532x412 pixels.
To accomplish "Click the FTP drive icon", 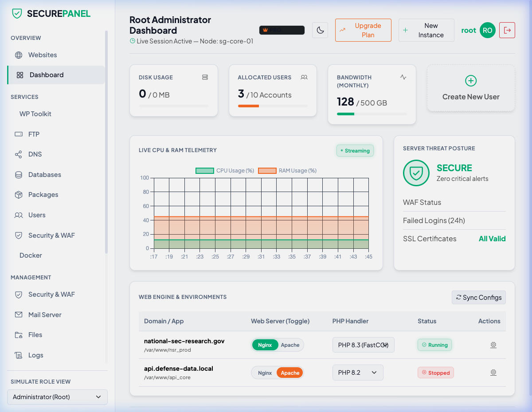I will point(19,134).
